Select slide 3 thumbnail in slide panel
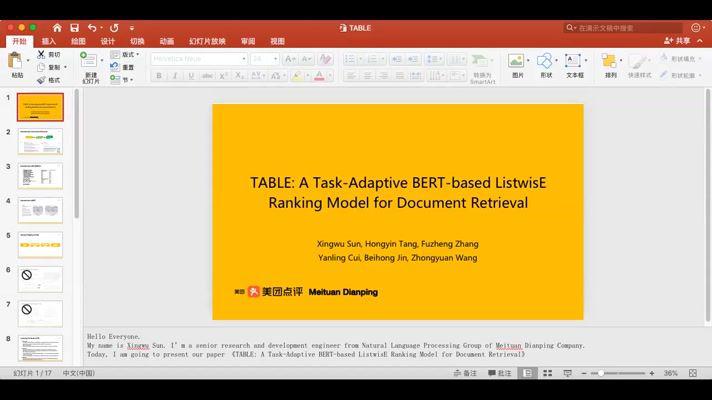This screenshot has height=400, width=712. point(40,176)
